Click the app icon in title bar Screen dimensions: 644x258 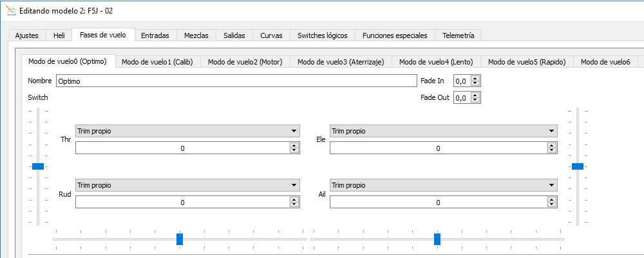[x=10, y=11]
